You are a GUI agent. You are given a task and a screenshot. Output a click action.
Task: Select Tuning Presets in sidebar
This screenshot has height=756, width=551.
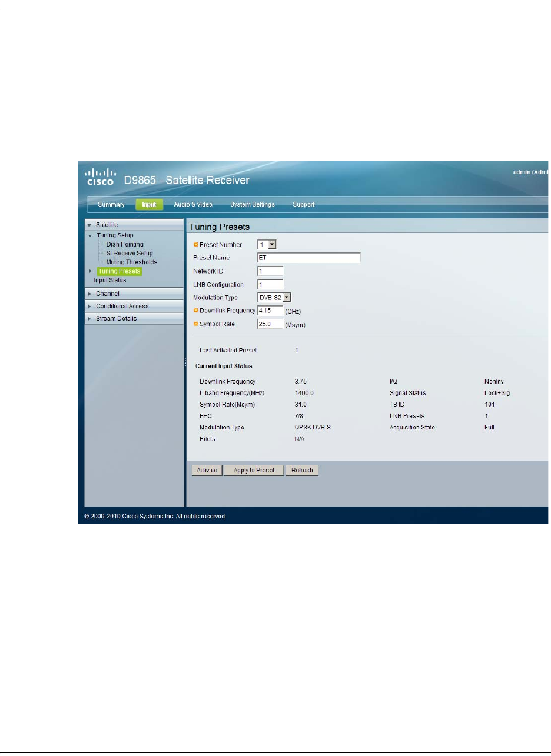120,271
